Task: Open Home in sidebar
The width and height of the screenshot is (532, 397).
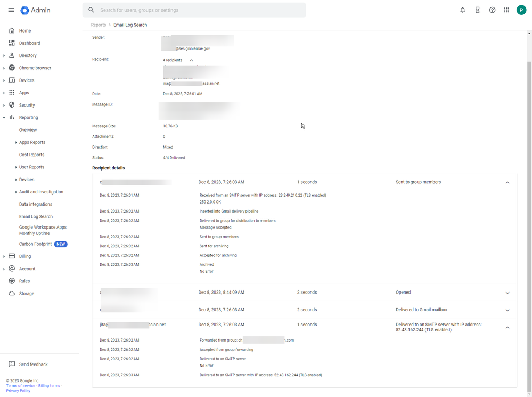Action: [25, 30]
